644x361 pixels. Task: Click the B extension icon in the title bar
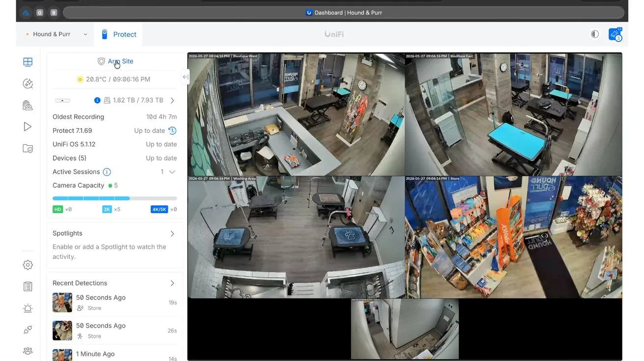coord(54,13)
